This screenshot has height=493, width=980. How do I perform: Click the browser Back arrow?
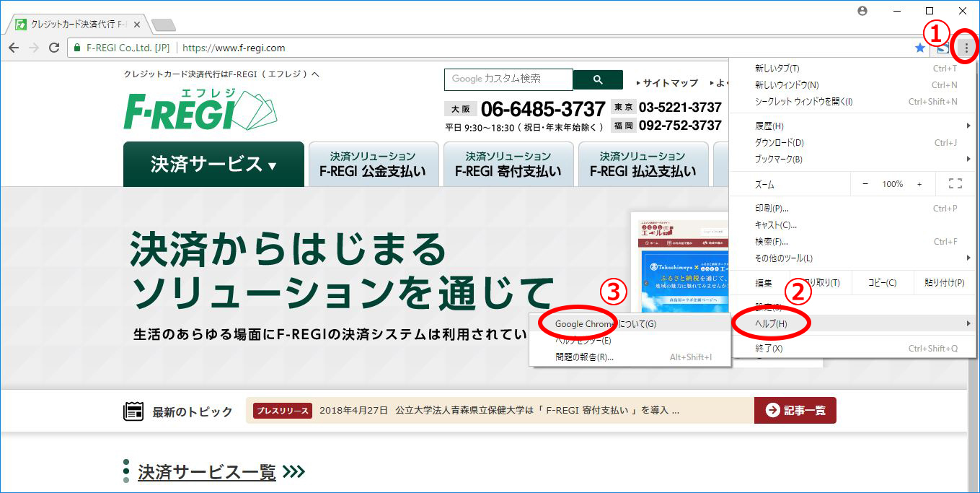click(14, 48)
